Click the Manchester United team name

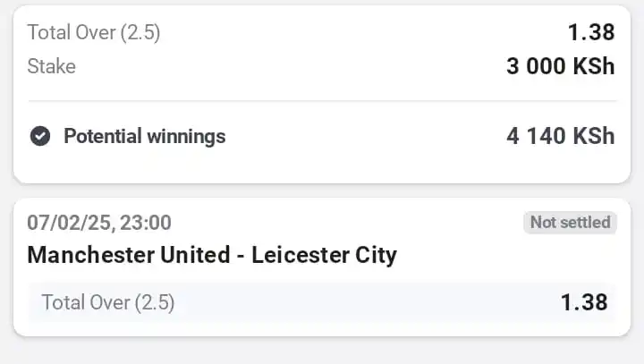coord(129,255)
